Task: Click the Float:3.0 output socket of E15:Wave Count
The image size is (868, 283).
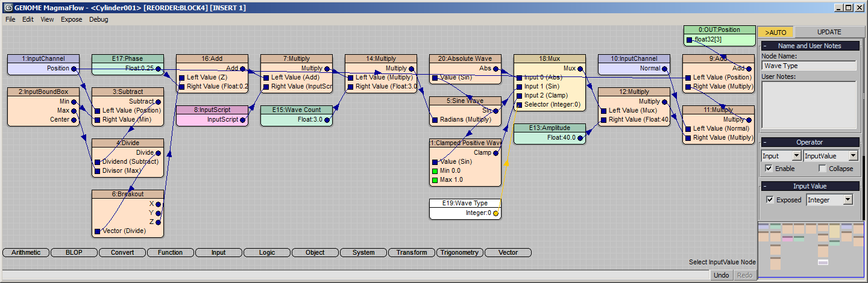Action: pyautogui.click(x=327, y=120)
